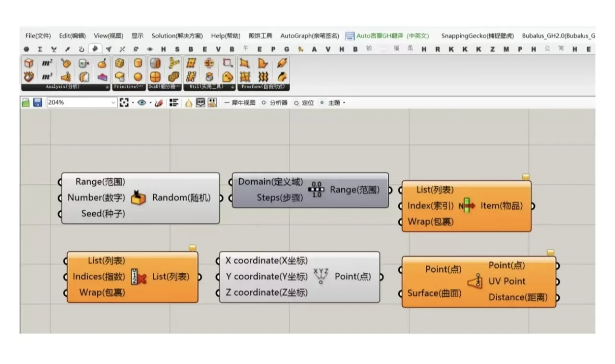Click the Distance(距离) output label
Screen dimensions: 615x364
[x=518, y=297]
